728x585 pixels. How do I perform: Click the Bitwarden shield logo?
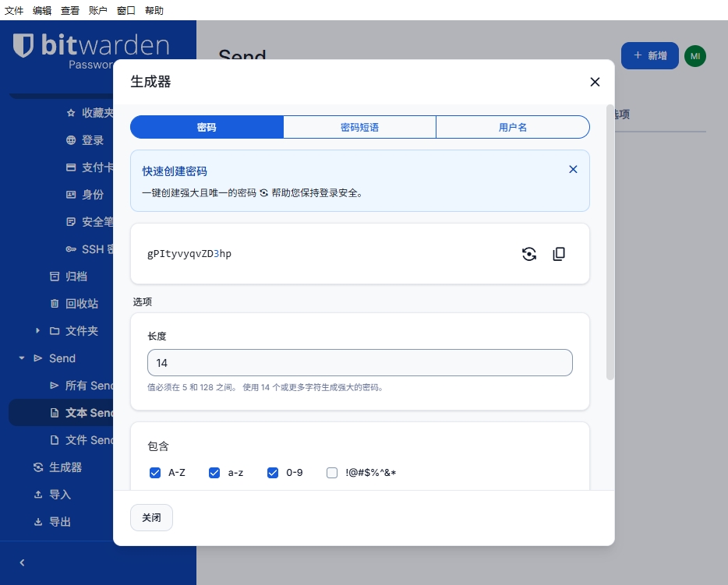[23, 45]
